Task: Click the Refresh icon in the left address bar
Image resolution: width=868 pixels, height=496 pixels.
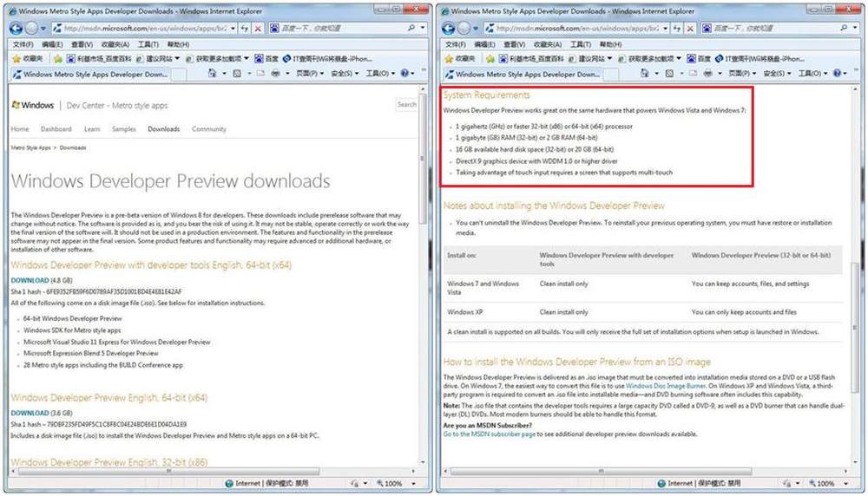Action: coord(245,29)
